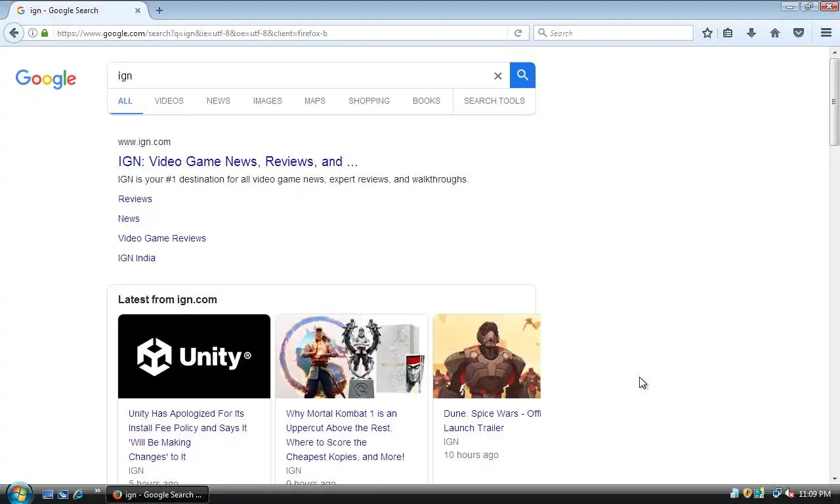Click the www.ign.com result URL text

(144, 142)
